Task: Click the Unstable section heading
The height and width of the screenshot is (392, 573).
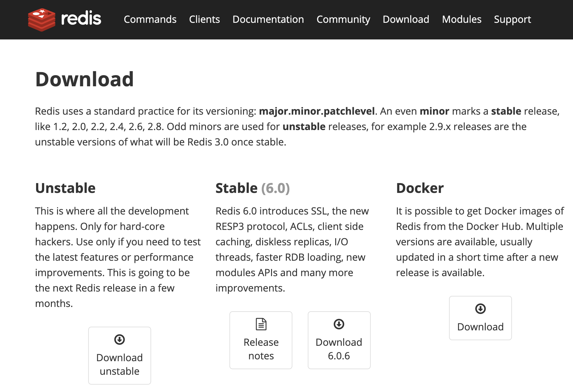Action: point(65,188)
